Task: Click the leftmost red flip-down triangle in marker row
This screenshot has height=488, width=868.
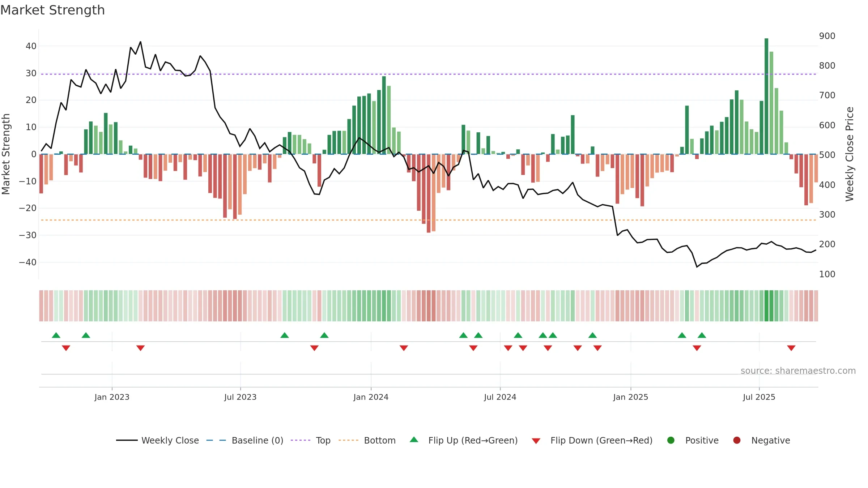Action: pyautogui.click(x=66, y=348)
